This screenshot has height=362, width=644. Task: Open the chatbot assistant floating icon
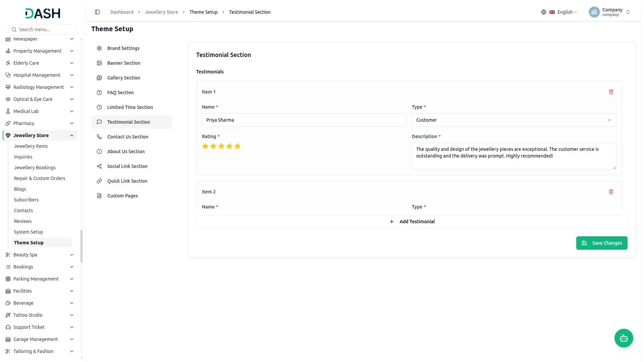click(624, 338)
